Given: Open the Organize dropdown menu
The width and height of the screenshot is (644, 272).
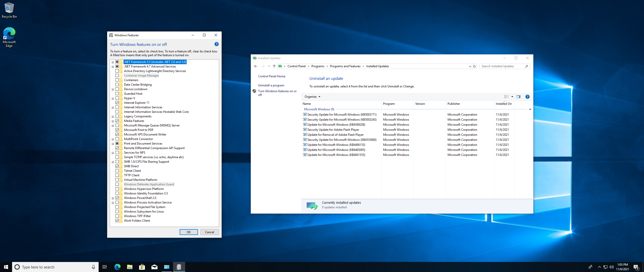Looking at the screenshot, I should tap(312, 97).
